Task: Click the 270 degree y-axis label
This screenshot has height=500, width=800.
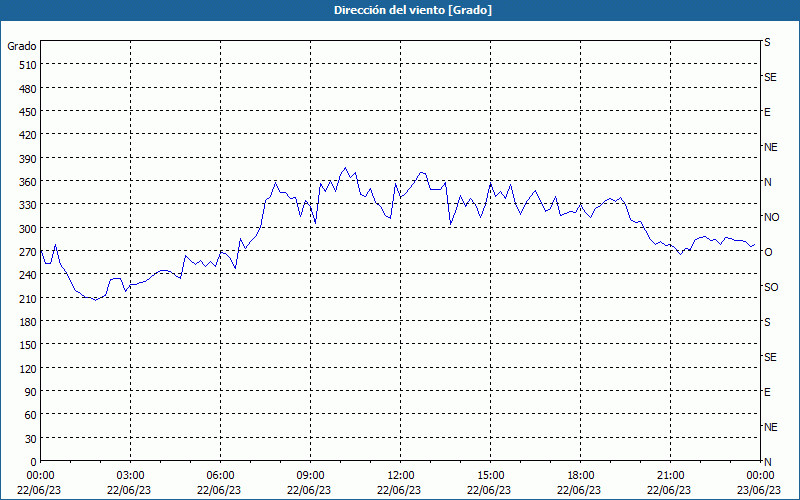Action: (26, 252)
